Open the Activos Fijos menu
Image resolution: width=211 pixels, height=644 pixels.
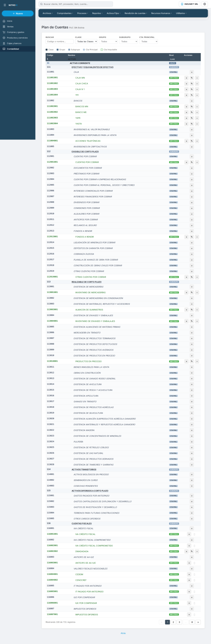pyautogui.click(x=114, y=13)
